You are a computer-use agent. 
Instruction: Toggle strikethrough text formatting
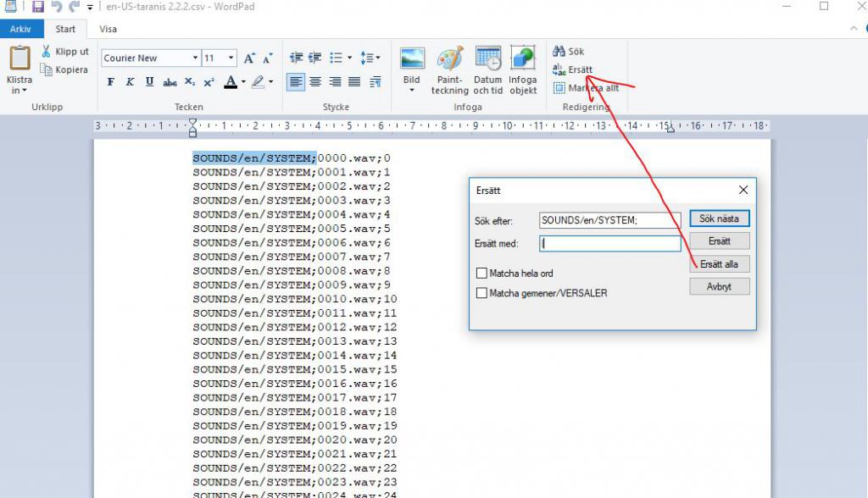pos(170,82)
